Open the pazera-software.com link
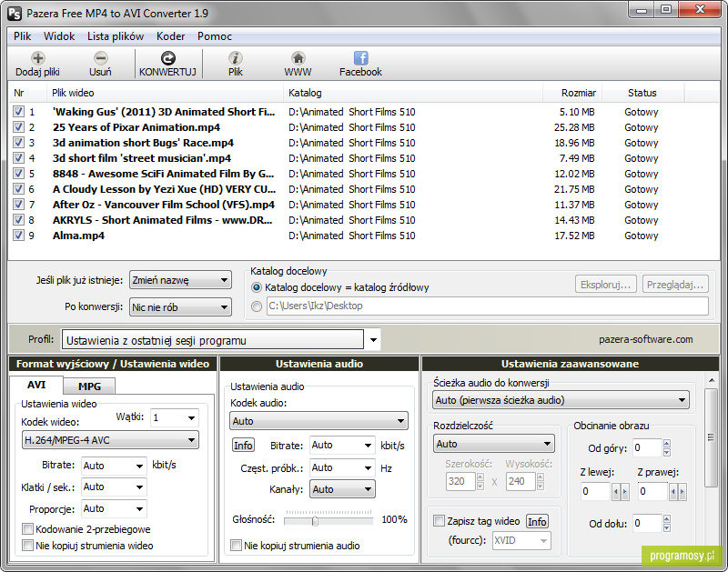The image size is (728, 572). pos(645,339)
